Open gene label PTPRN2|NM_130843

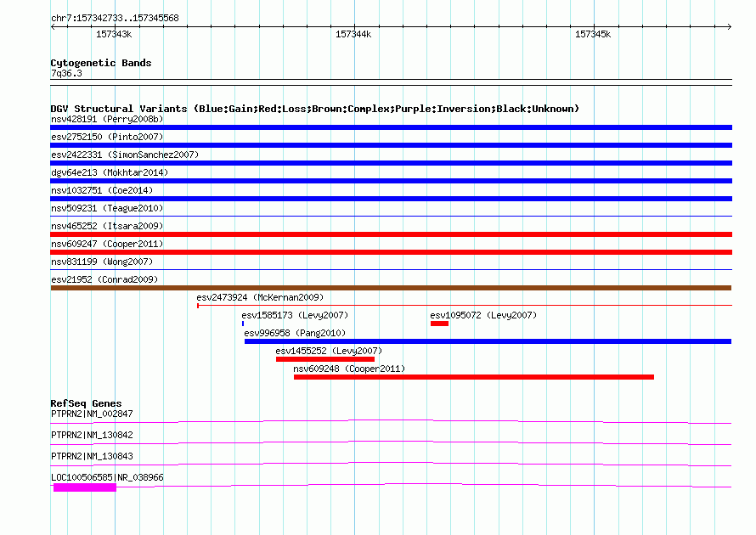[92, 456]
